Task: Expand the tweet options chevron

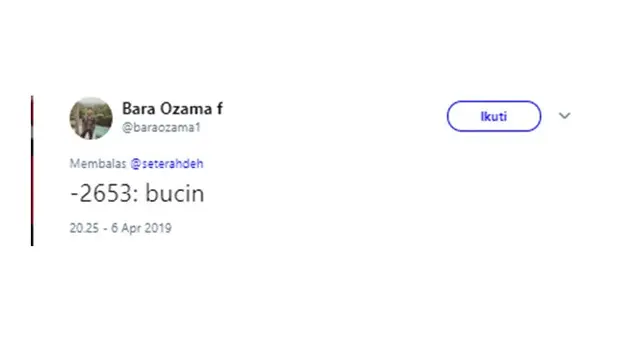Action: click(564, 116)
